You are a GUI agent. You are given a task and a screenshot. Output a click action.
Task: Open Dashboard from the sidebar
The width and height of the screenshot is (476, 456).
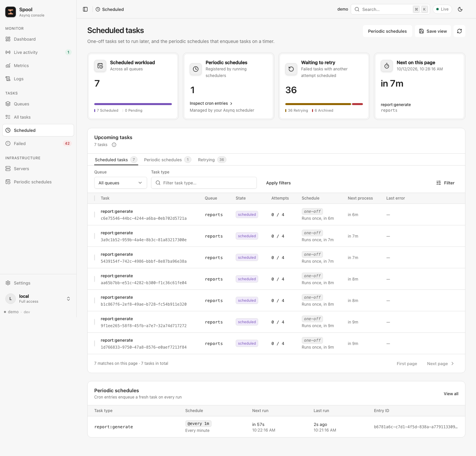pos(38,39)
